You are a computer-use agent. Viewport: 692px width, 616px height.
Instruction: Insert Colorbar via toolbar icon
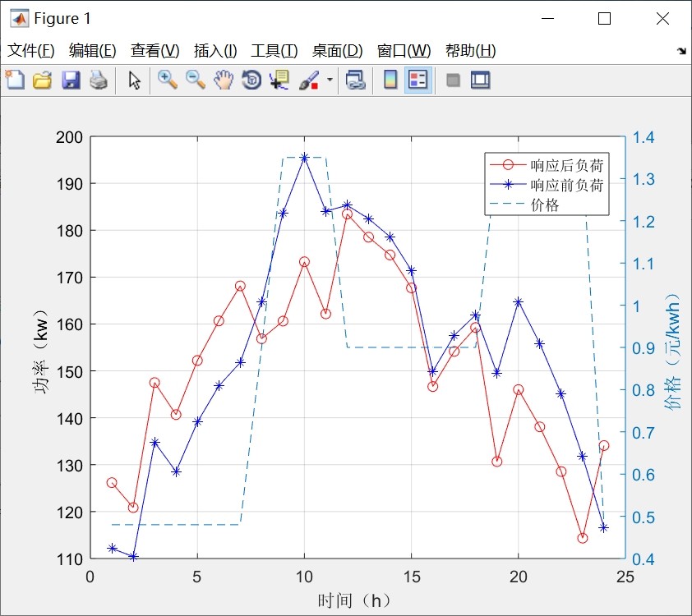click(x=390, y=80)
